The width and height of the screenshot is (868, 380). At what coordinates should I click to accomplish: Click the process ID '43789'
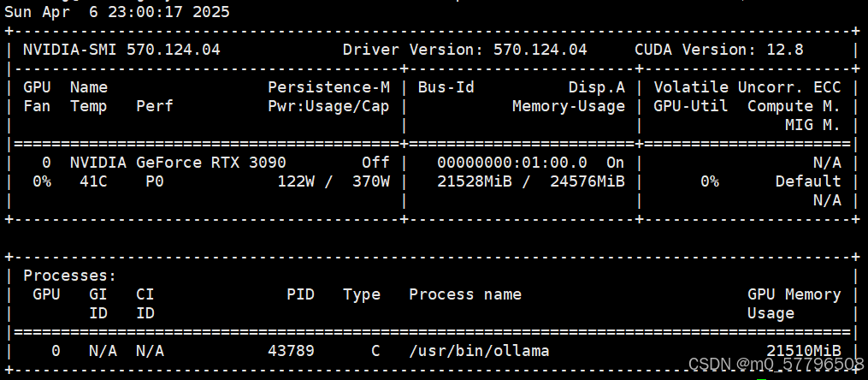pyautogui.click(x=291, y=351)
